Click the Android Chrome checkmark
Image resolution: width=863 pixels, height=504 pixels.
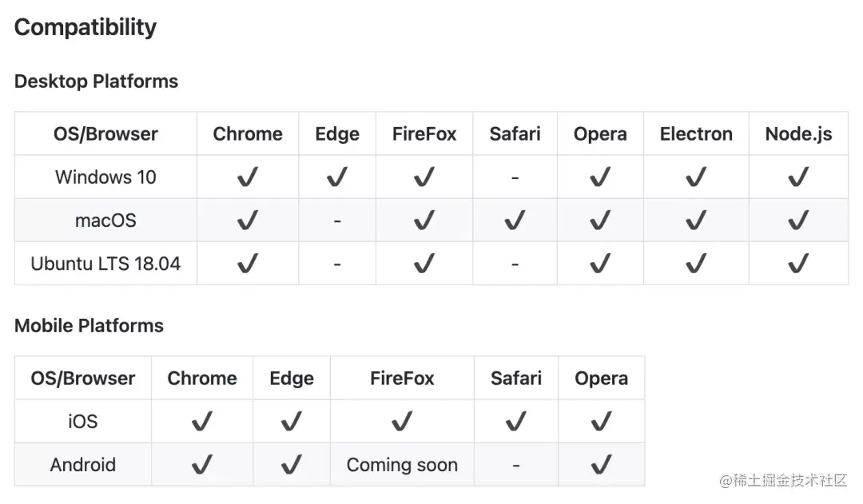click(x=202, y=465)
